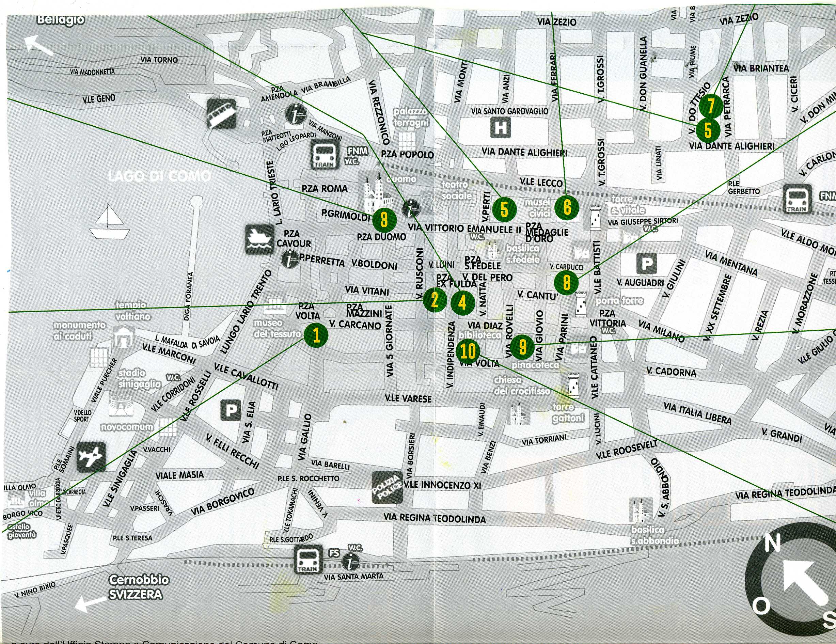The height and width of the screenshot is (644, 836).
Task: Click the green marker number 3 by Duomo
Action: point(384,220)
